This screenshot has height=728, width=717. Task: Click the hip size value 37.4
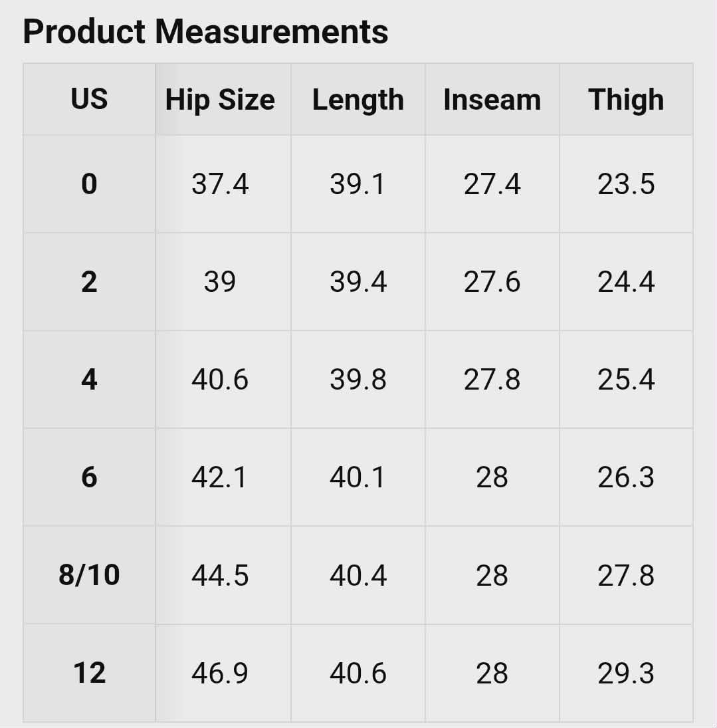coord(220,184)
